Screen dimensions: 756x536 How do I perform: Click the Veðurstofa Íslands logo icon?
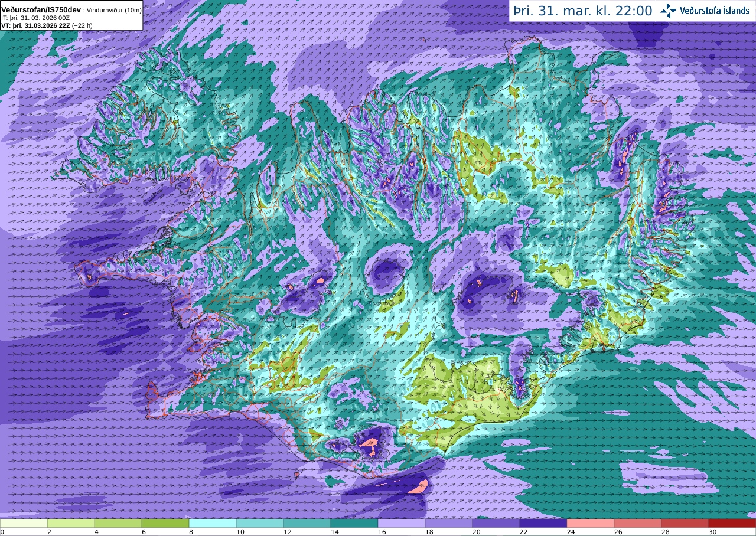click(x=669, y=11)
